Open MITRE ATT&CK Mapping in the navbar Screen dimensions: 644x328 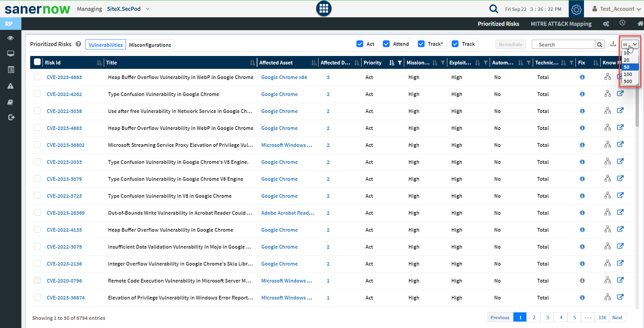point(561,24)
